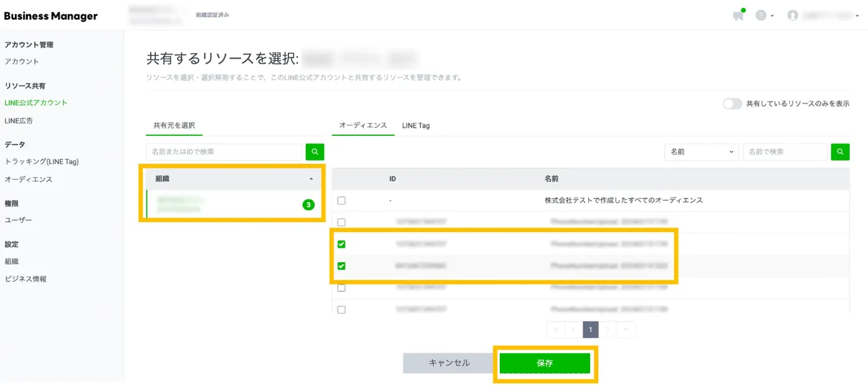Switch to the LINE Tag tab
The height and width of the screenshot is (388, 868).
pos(416,125)
